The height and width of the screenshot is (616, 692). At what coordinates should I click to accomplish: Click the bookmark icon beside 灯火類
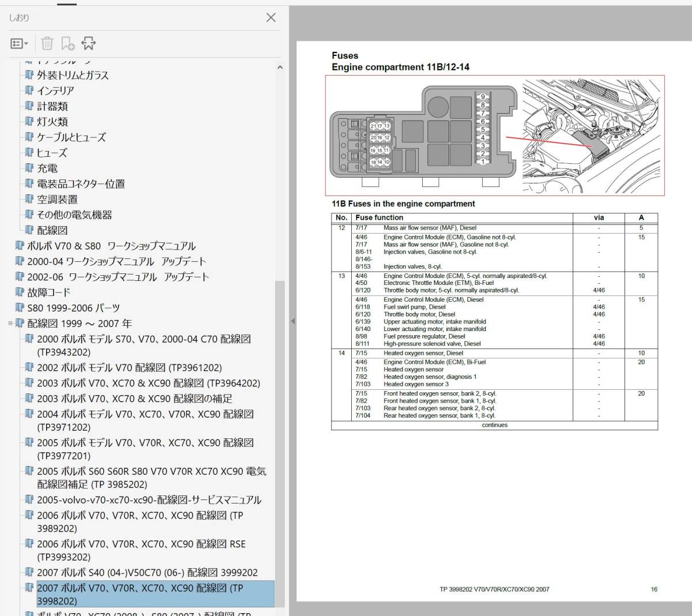(29, 122)
